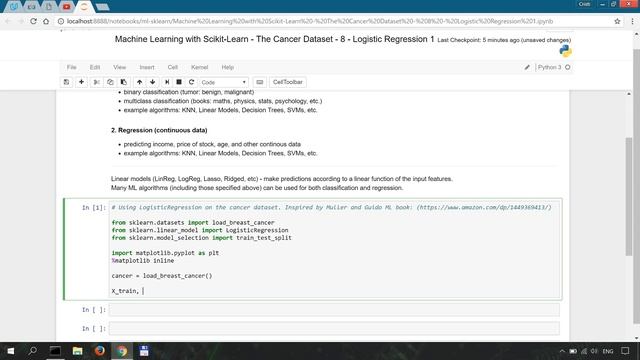Open Chrome's three-dot menu
Image resolution: width=640 pixels, height=360 pixels.
[632, 21]
